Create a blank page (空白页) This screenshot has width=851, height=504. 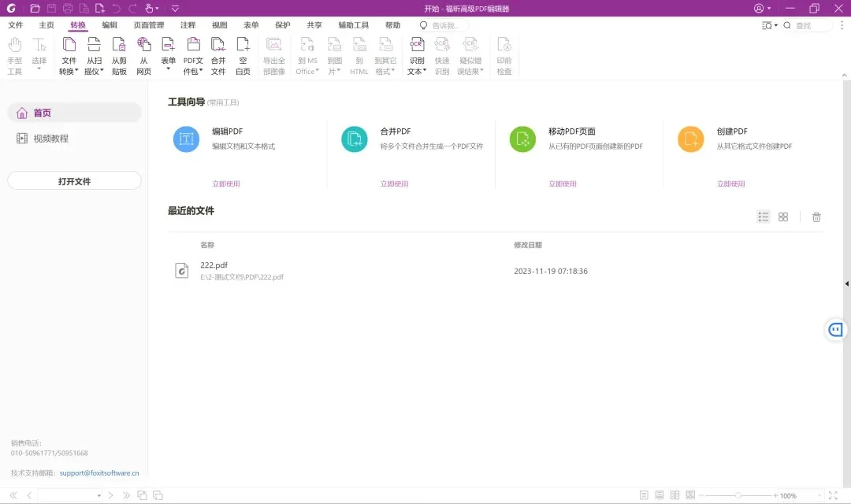243,56
